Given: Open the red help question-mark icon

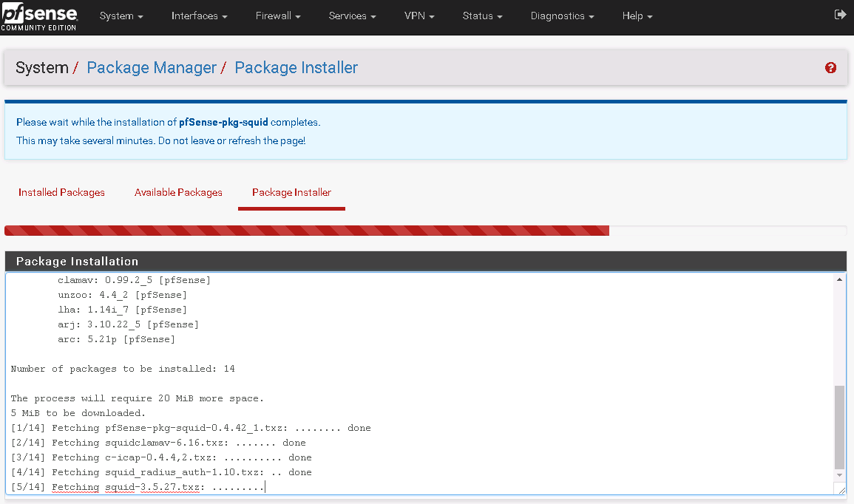Looking at the screenshot, I should (x=830, y=67).
